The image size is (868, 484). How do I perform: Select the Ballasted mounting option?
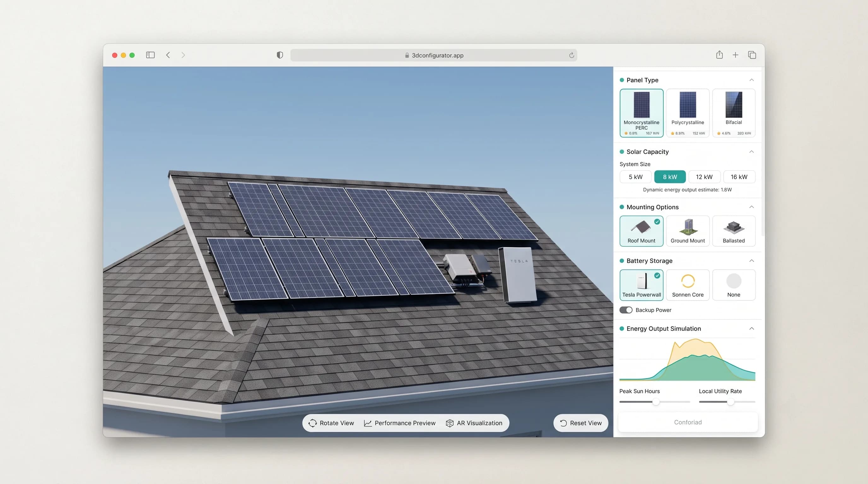(734, 231)
